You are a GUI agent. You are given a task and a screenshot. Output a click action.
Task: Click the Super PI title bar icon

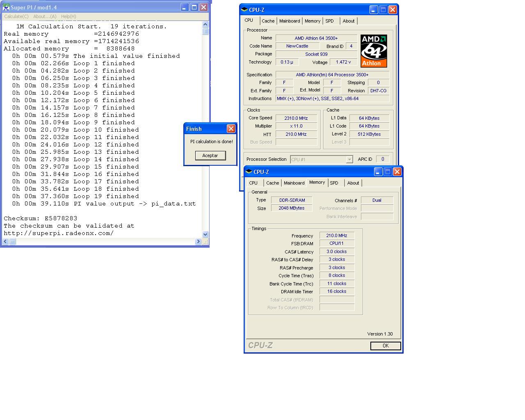click(x=6, y=7)
